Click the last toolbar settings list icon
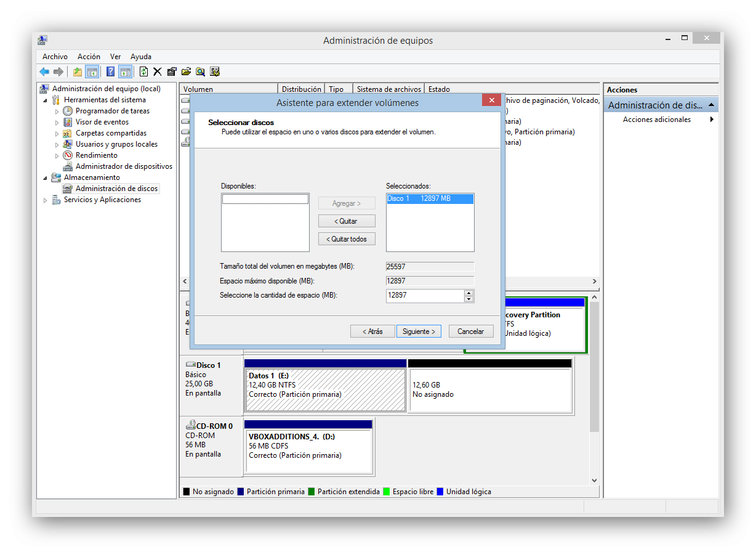The image size is (756, 549). 215,71
